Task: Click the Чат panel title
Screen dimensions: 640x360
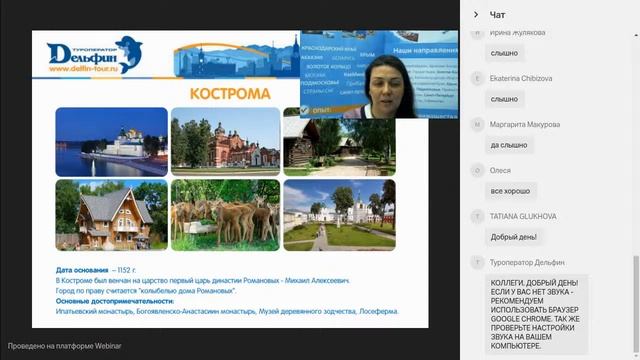Action: click(497, 15)
